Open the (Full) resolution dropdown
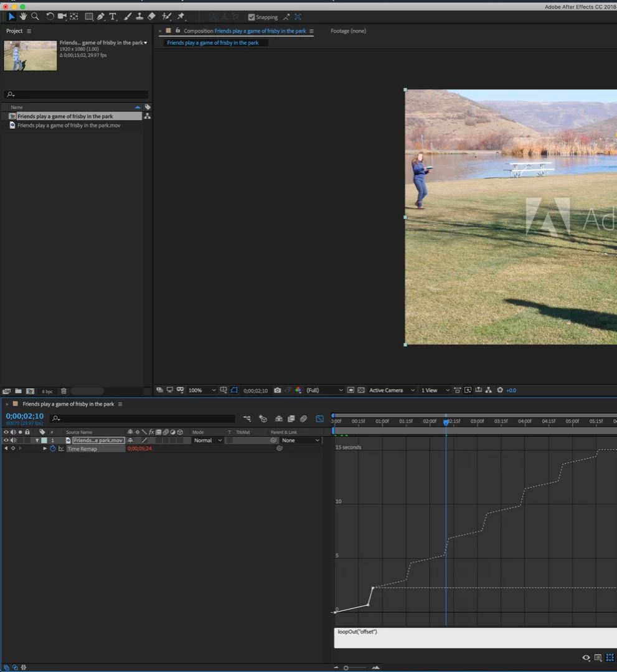This screenshot has height=672, width=617. [x=324, y=390]
